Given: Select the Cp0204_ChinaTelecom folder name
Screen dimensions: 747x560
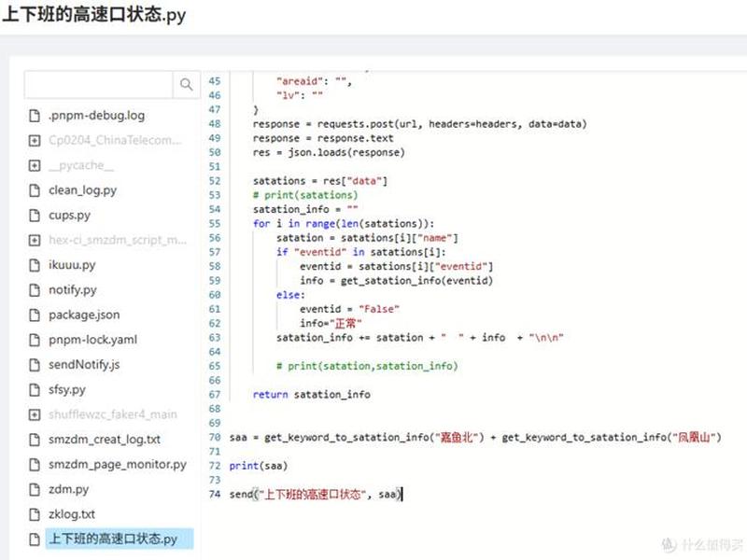Looking at the screenshot, I should (x=114, y=140).
